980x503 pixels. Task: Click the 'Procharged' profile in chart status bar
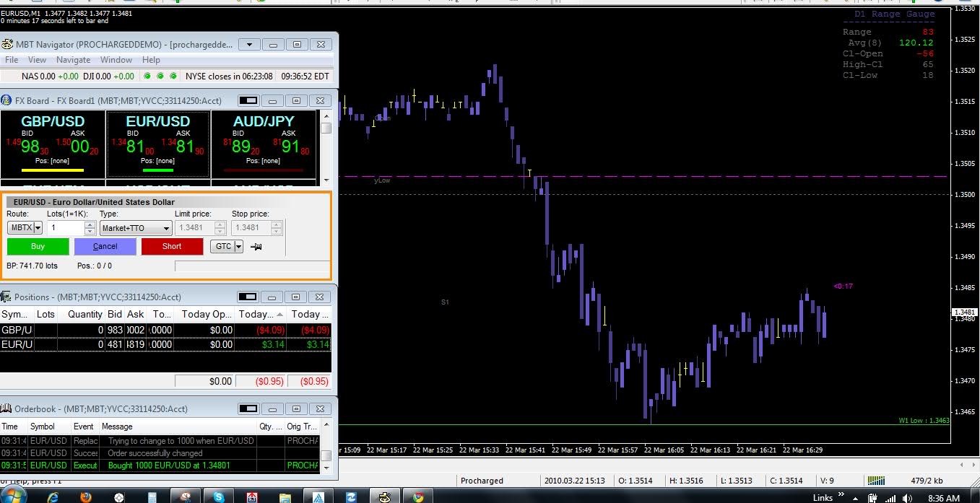482,481
